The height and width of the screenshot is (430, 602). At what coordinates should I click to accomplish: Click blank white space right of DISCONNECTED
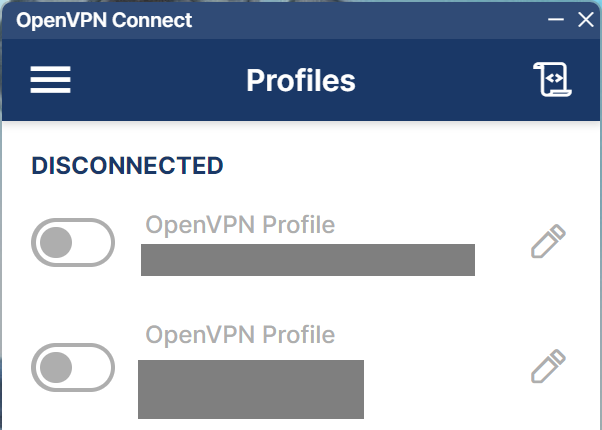tap(400, 165)
